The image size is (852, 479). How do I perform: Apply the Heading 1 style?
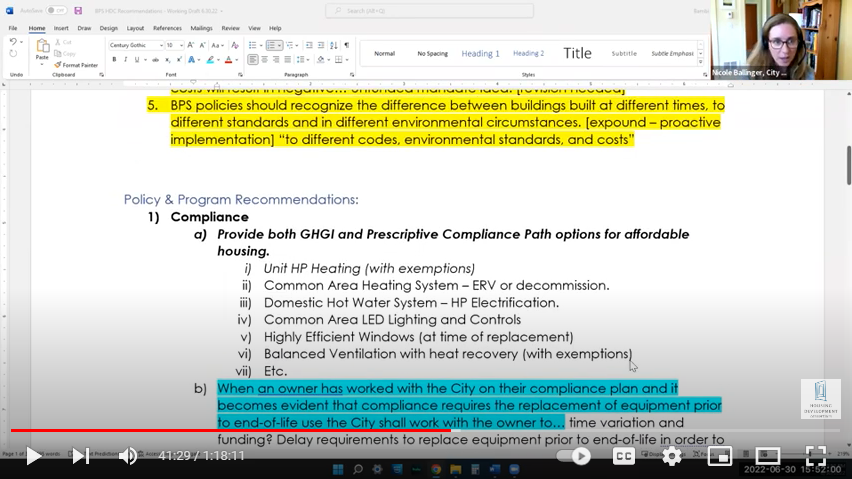pyautogui.click(x=480, y=53)
